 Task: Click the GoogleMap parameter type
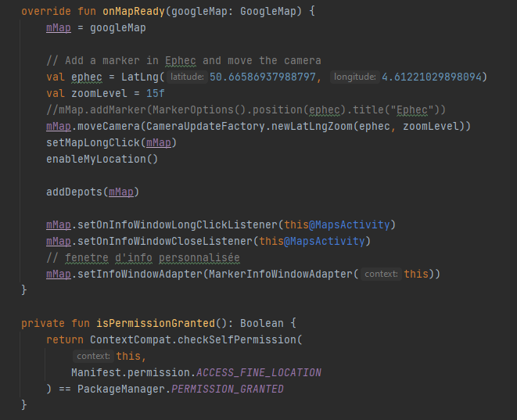(267, 12)
